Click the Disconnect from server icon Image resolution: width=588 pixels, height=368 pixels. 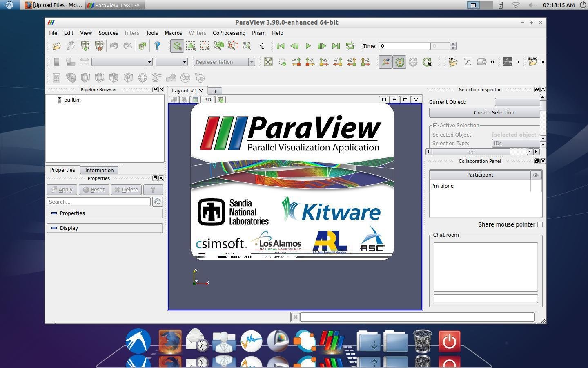click(99, 46)
